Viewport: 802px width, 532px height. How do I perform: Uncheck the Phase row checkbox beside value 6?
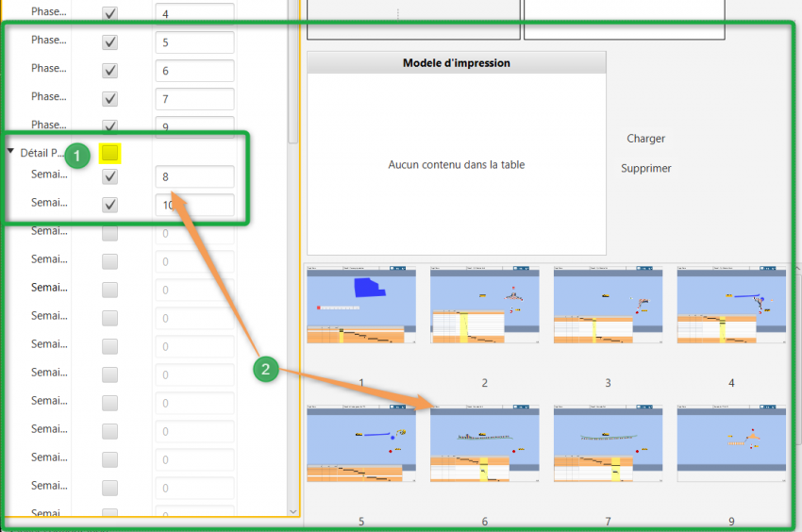click(x=110, y=70)
